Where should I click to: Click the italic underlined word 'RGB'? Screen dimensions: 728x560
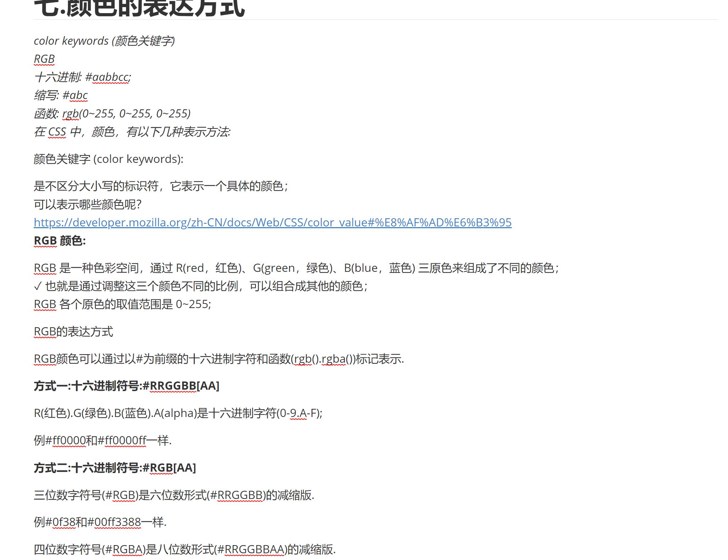pos(44,59)
